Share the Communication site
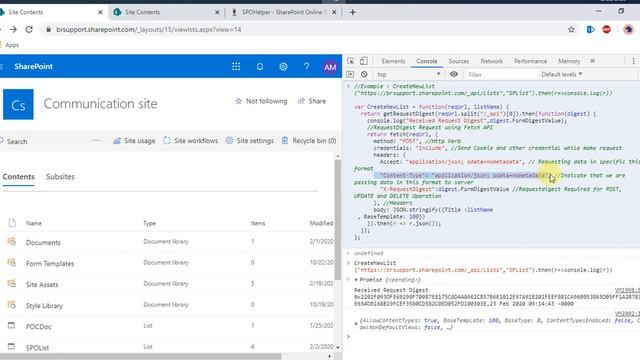The image size is (640, 360). tap(312, 101)
